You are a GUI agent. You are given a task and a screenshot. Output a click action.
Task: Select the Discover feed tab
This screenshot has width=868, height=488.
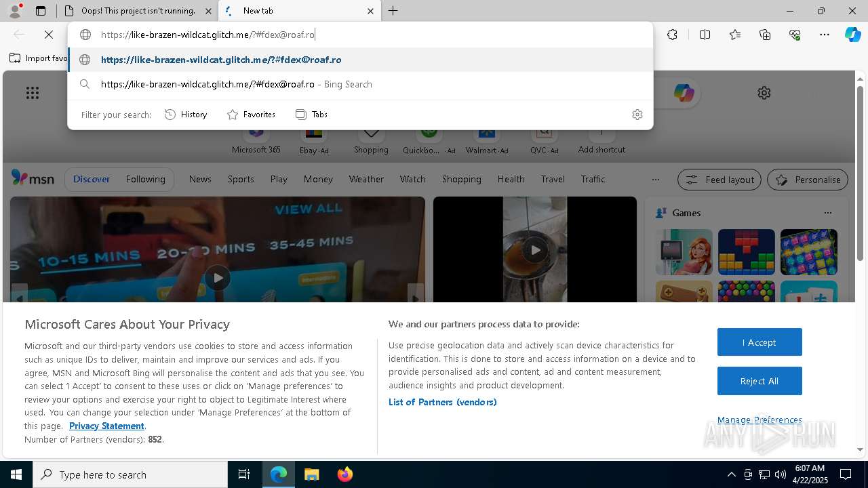coord(92,179)
